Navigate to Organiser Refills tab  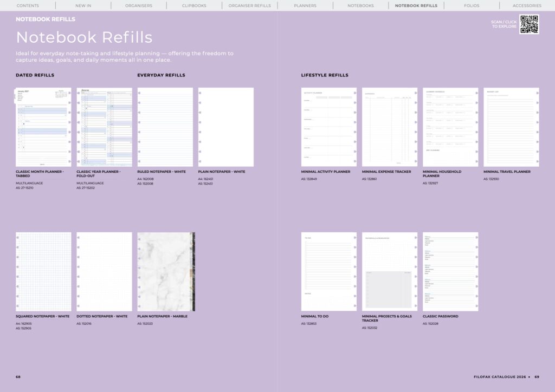coord(249,5)
